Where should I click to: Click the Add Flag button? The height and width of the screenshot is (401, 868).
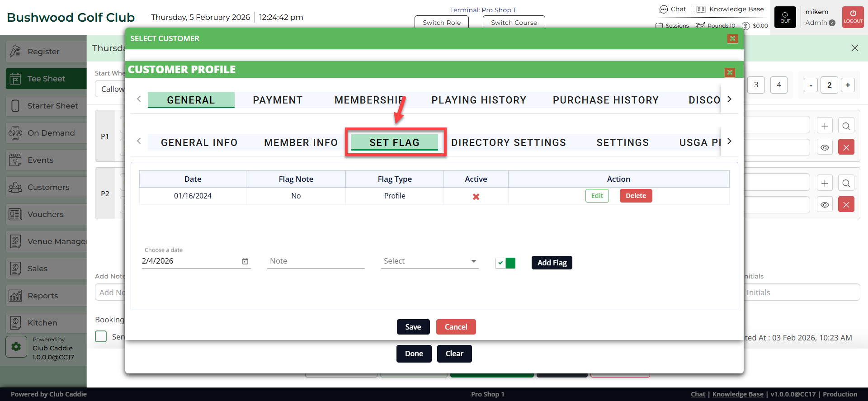click(x=552, y=263)
